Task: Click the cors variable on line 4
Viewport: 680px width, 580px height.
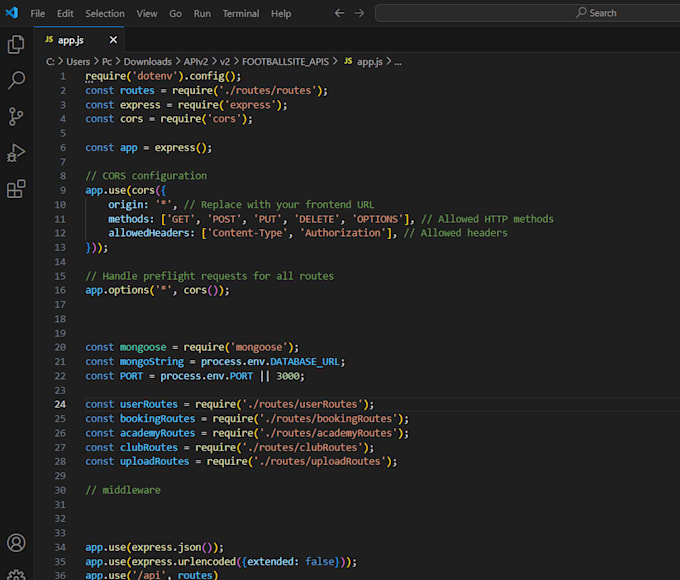Action: 131,119
